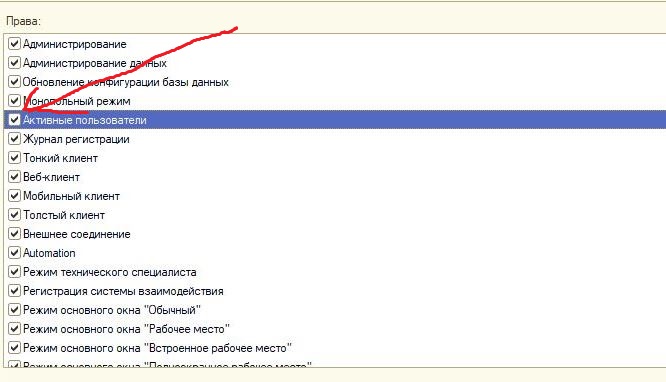Toggle Регистрация системы взаимодействия checkbox
Viewport: 666px width, 382px height.
tap(14, 291)
